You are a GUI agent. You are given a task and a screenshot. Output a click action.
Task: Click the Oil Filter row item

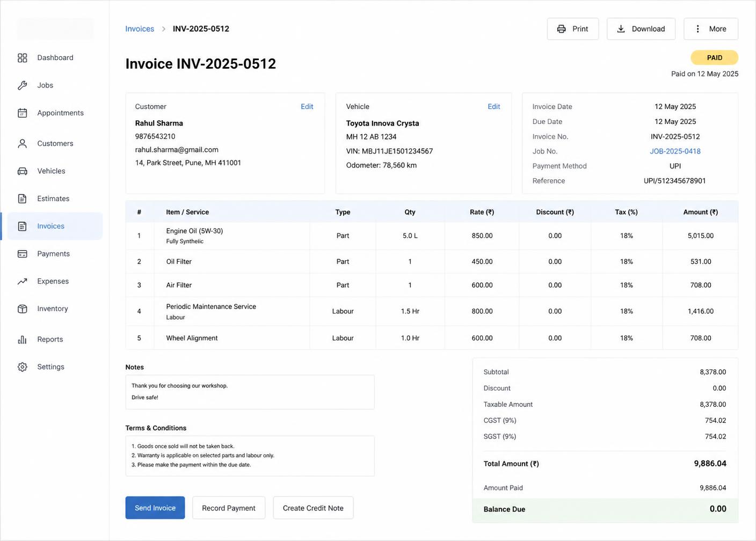click(x=179, y=262)
